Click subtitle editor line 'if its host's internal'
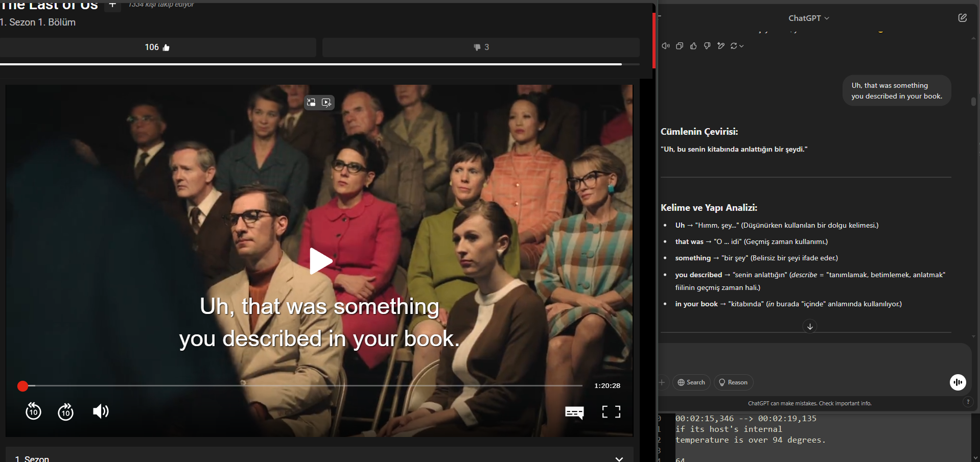The height and width of the screenshot is (462, 980). coord(729,429)
